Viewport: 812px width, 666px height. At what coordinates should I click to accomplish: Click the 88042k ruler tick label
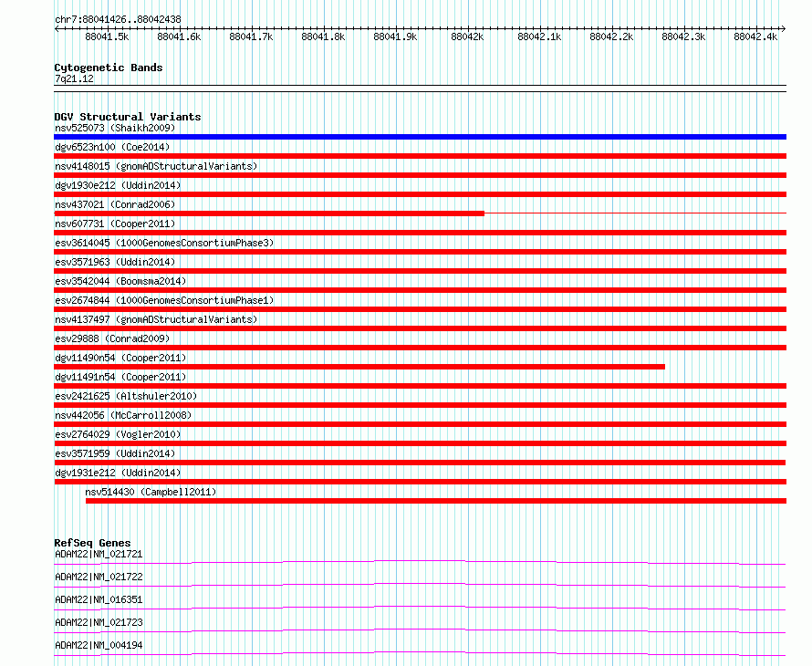click(x=467, y=36)
